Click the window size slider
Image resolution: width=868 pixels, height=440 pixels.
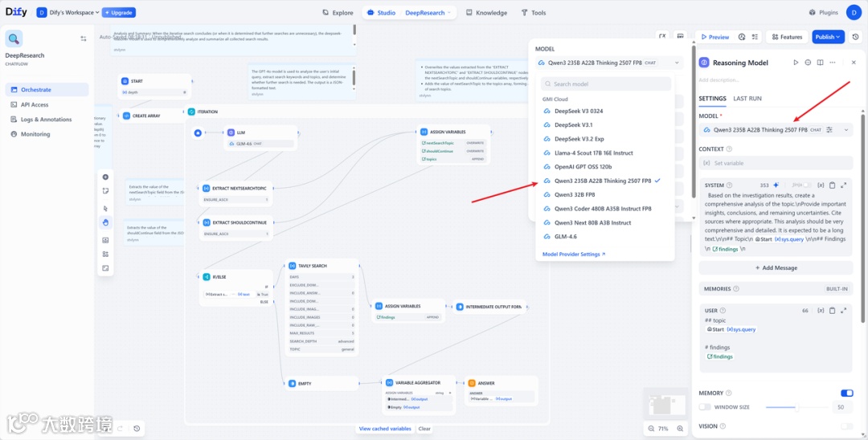tap(796, 407)
